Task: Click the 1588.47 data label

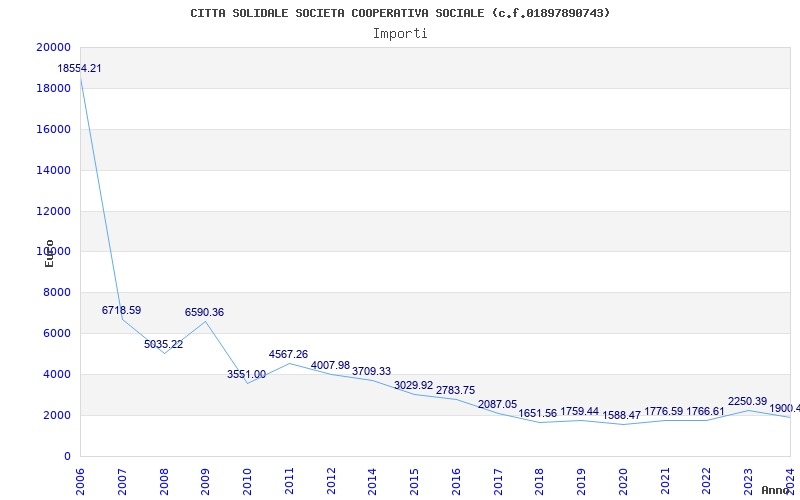Action: pos(621,415)
